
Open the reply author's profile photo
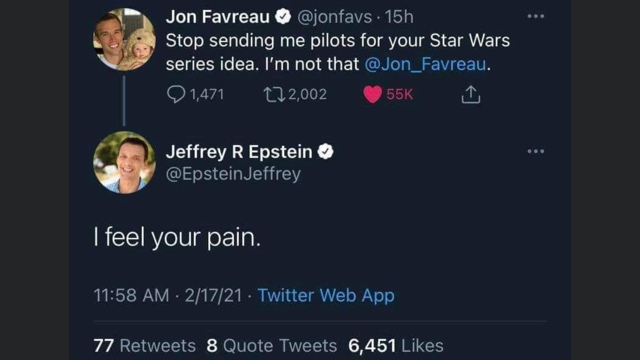(124, 162)
